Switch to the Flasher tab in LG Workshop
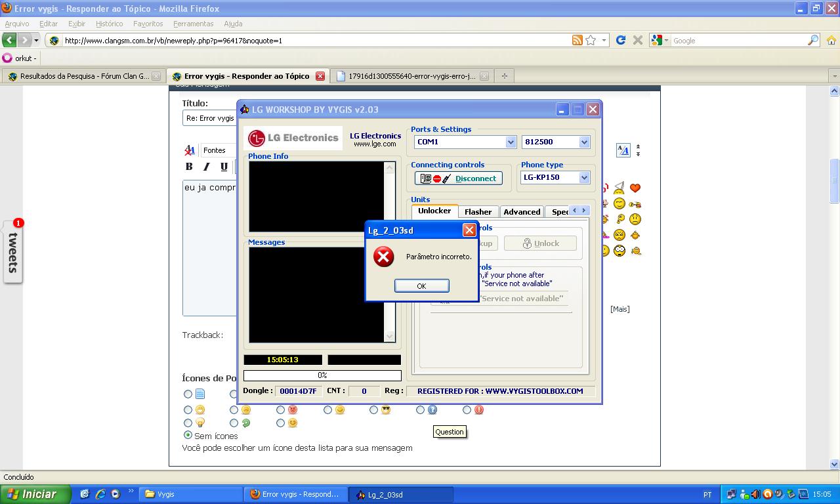 [478, 211]
